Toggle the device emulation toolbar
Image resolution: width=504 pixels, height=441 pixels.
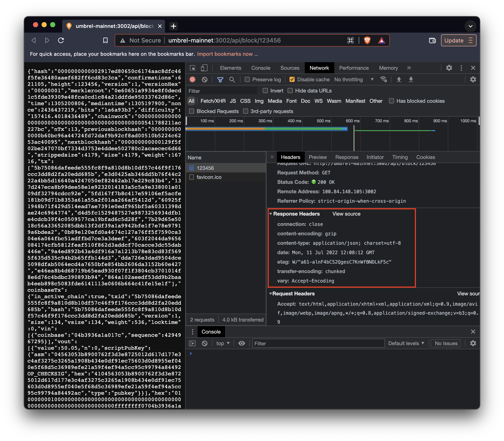[204, 68]
